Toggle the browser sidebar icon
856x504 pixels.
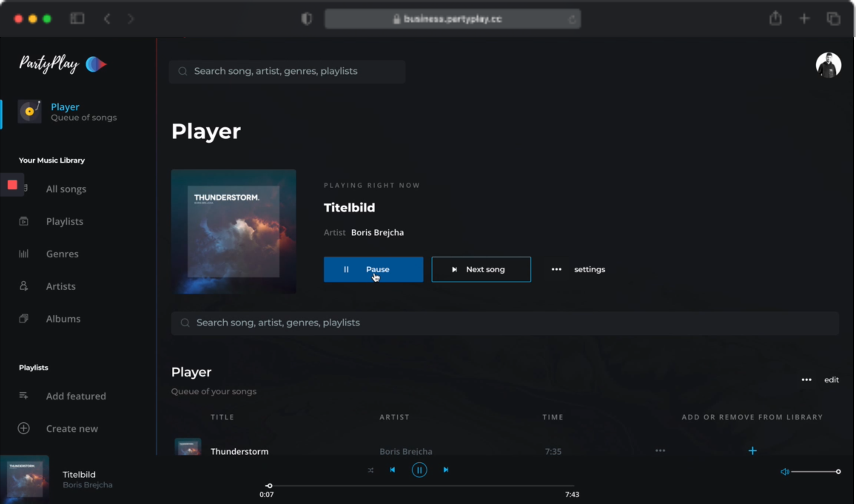click(77, 18)
